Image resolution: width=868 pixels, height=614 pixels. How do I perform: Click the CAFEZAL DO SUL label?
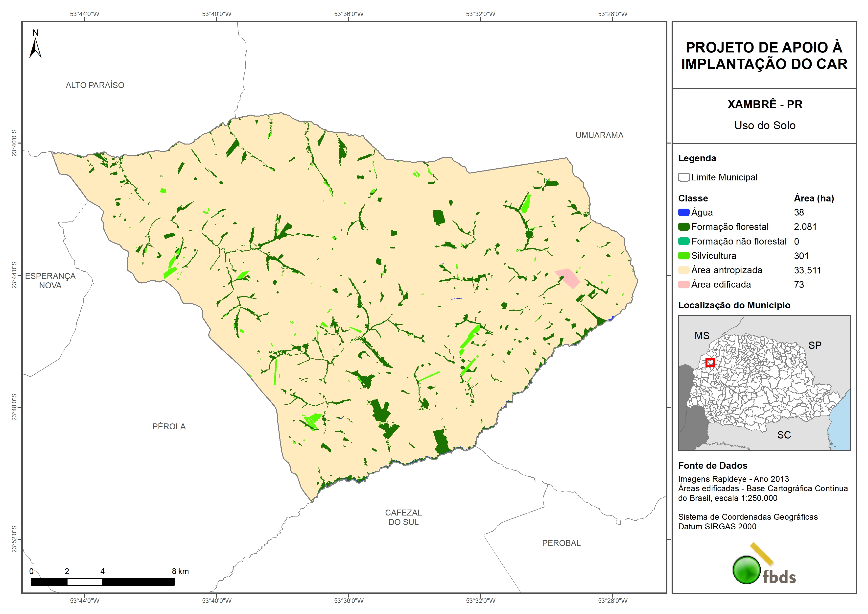403,517
